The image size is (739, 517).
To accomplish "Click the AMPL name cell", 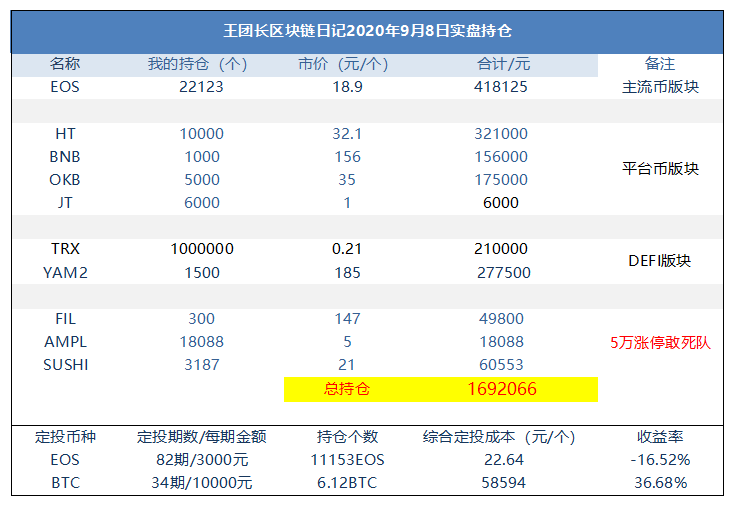I will 65,342.
